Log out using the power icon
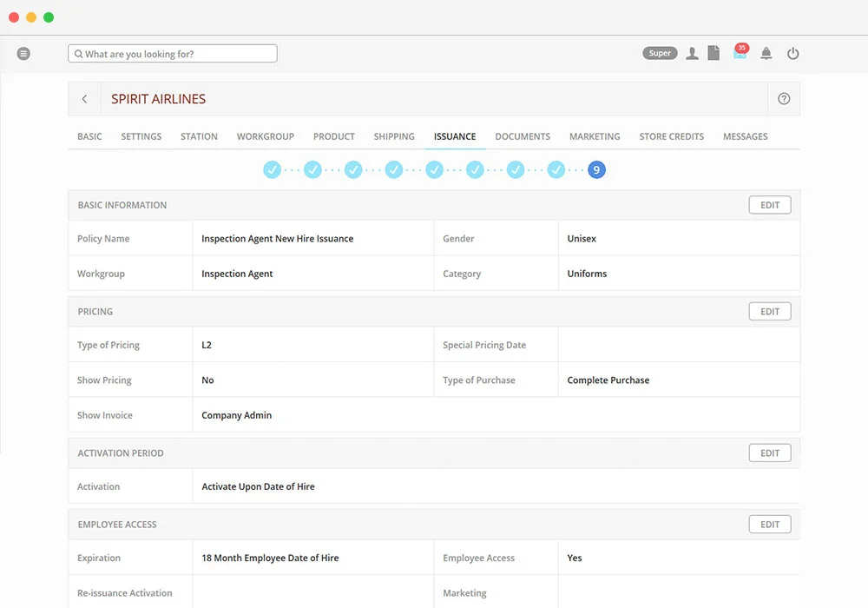This screenshot has height=608, width=868. pos(793,53)
